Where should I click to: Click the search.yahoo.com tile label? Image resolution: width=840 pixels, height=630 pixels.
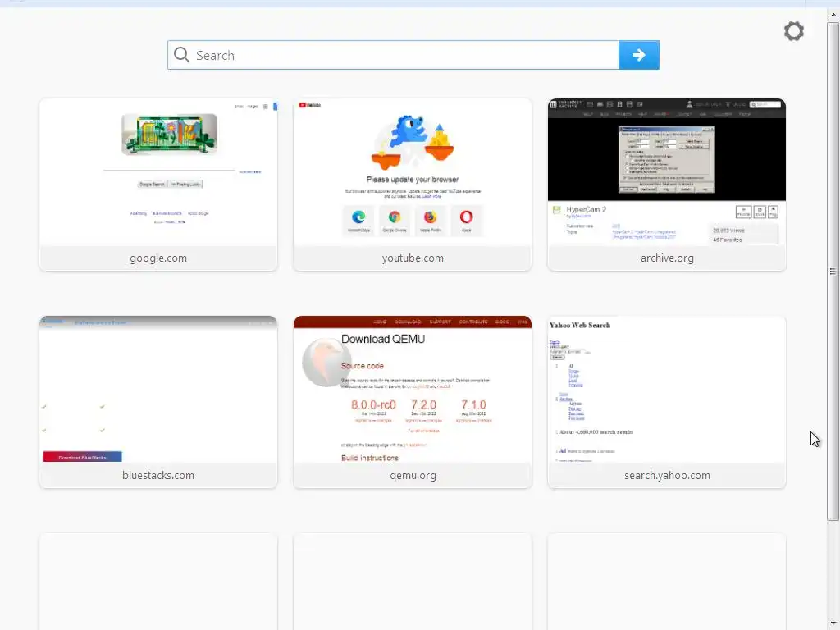[667, 476]
